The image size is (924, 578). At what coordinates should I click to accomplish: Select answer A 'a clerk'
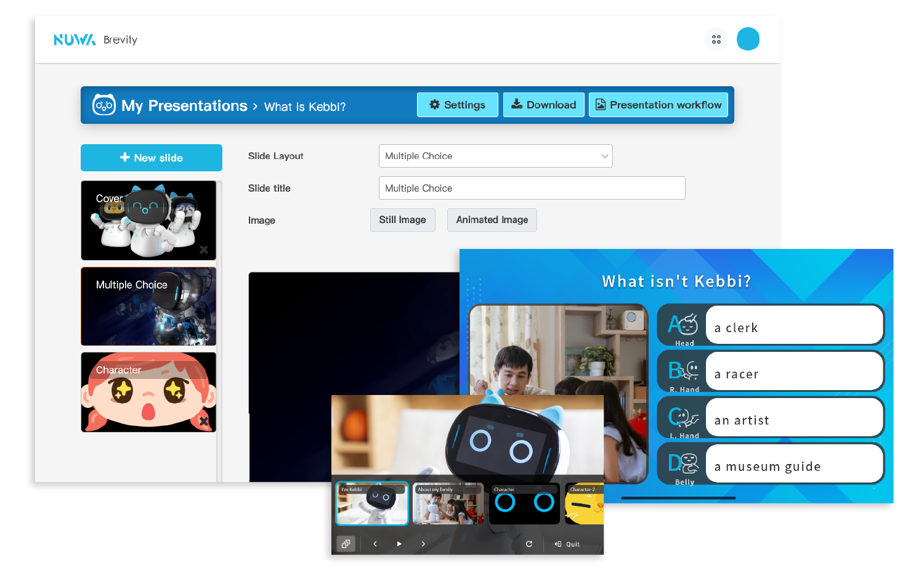click(795, 325)
